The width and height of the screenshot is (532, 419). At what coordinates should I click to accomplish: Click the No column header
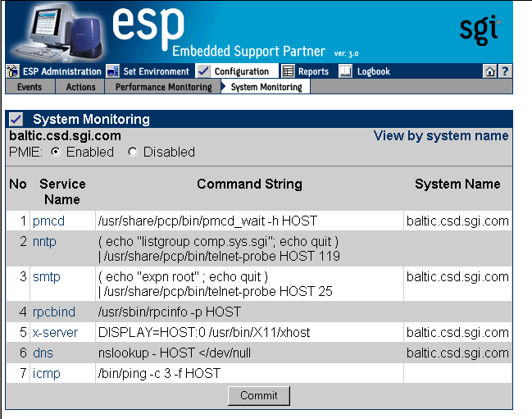click(18, 184)
